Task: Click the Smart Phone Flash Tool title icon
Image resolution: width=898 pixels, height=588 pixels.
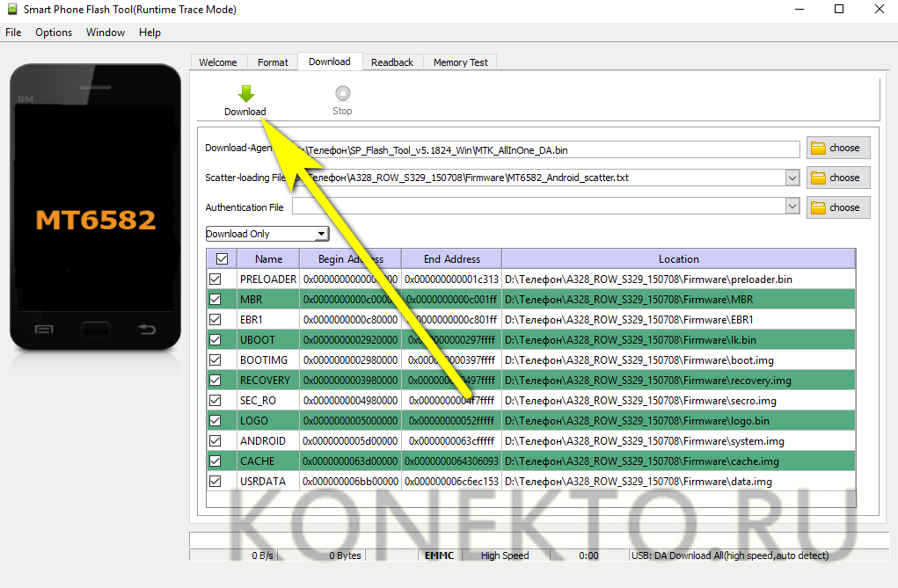Action: (x=12, y=9)
